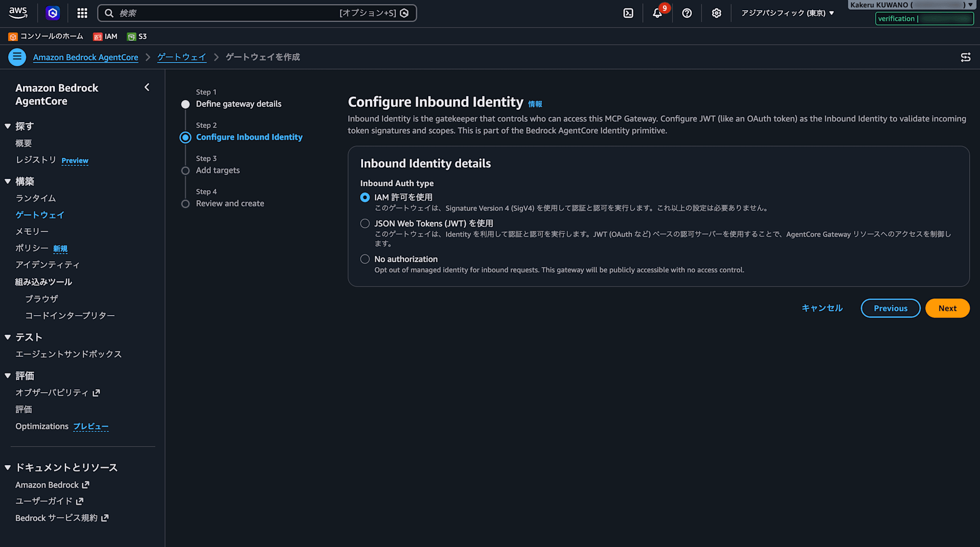Screen dimensions: 980x547
Task: Select Step 4 Review and create
Action: (230, 203)
